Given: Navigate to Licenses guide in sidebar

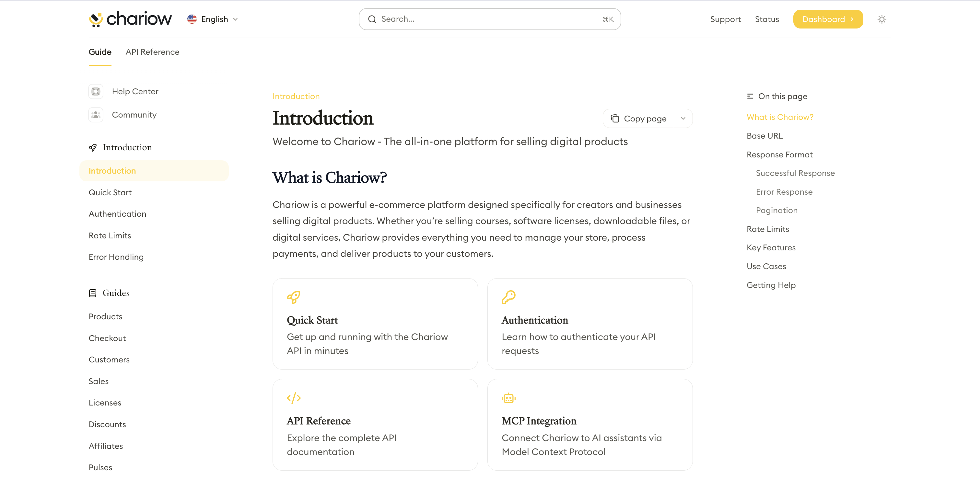Looking at the screenshot, I should click(x=105, y=403).
